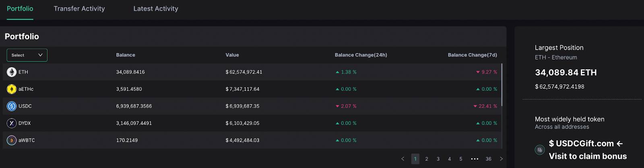Click ETH 7d change 9.27 %
Image resolution: width=644 pixels, height=168 pixels.
(489, 72)
